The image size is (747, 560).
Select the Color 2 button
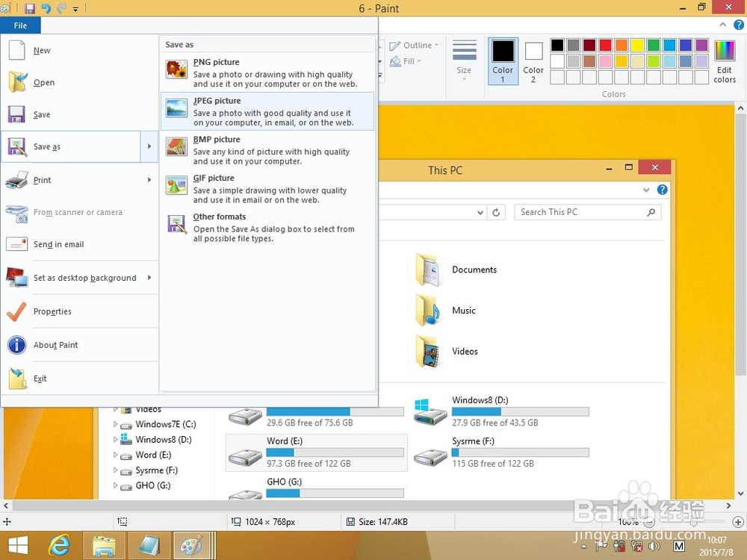point(533,61)
